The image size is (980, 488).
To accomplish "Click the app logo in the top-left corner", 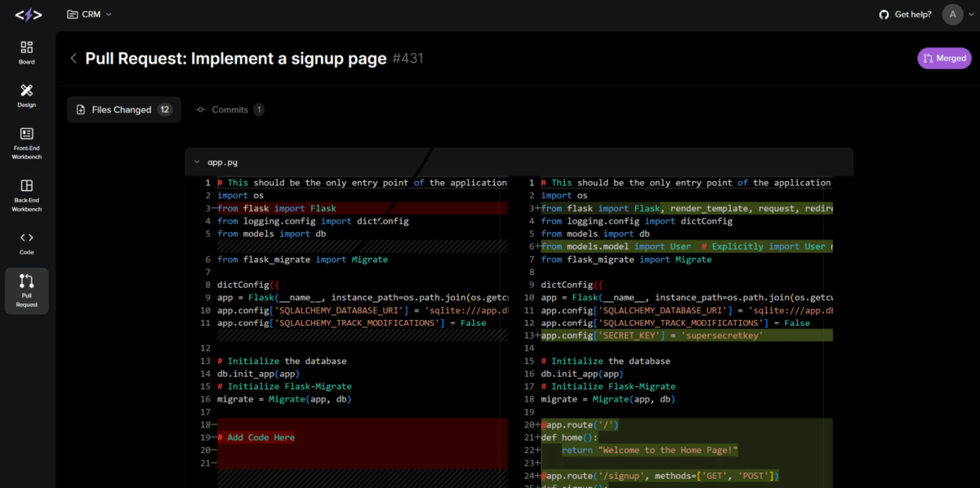I will [27, 14].
